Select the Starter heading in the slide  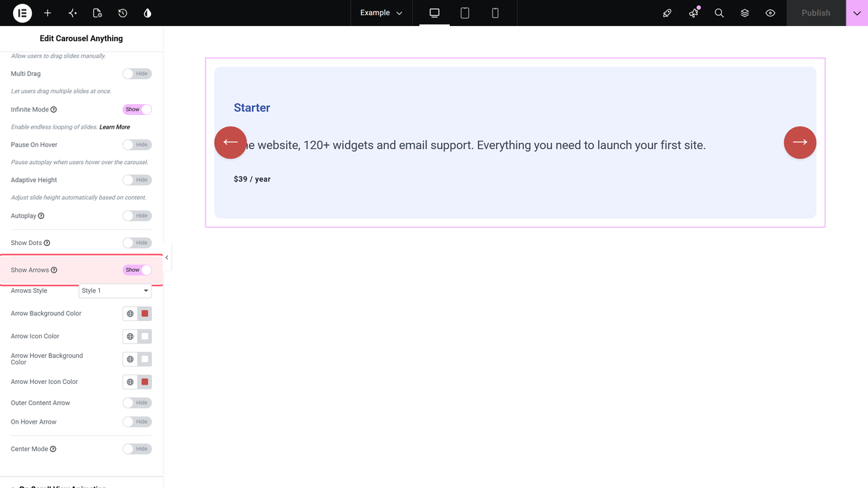tap(252, 108)
